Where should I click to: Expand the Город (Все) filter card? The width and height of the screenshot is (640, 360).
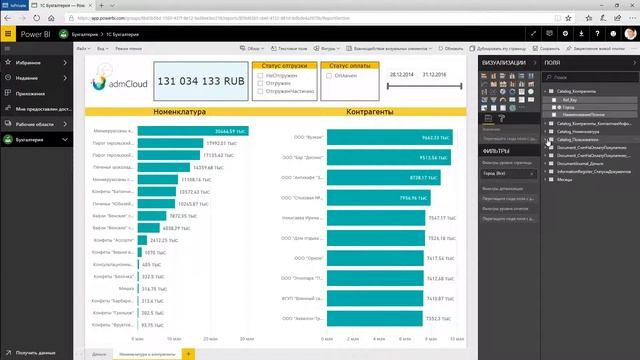click(509, 173)
